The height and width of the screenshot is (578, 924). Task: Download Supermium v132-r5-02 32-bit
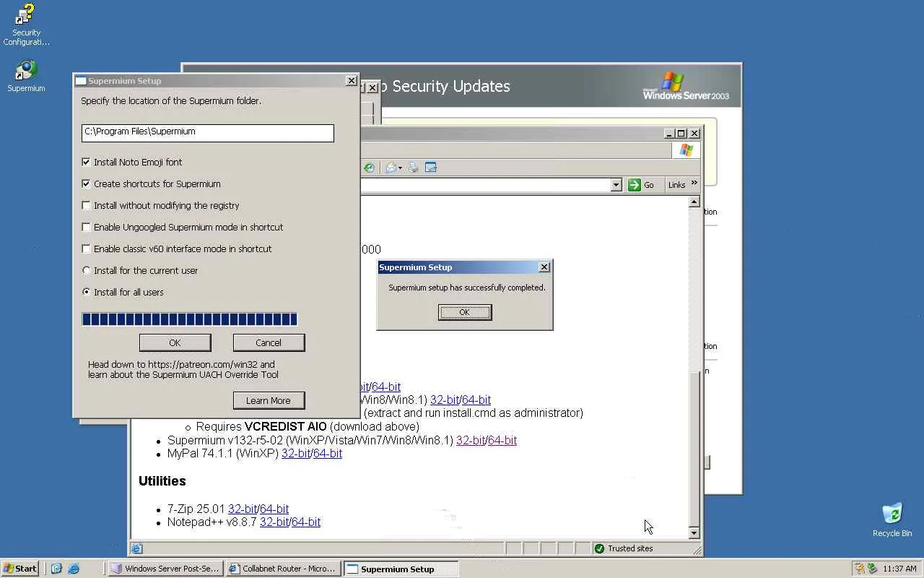tap(470, 440)
